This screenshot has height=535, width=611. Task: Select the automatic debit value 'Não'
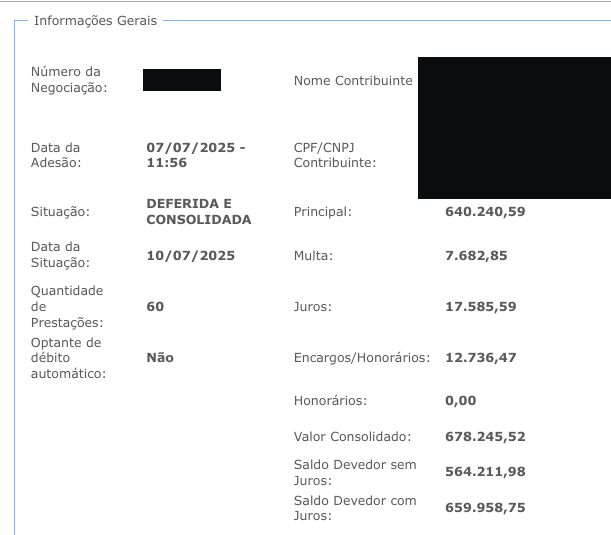pyautogui.click(x=160, y=358)
